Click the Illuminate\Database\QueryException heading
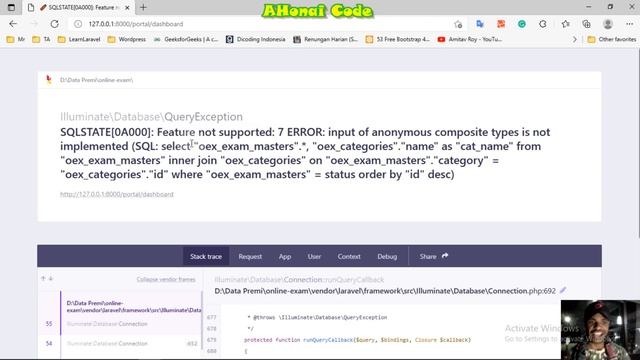Image resolution: width=640 pixels, height=360 pixels. 151,117
